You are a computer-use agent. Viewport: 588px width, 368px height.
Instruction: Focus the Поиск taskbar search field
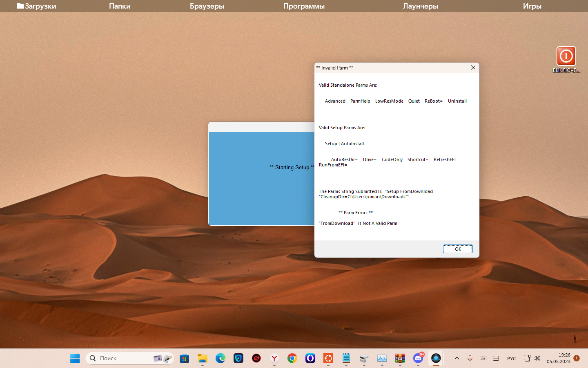pos(130,358)
